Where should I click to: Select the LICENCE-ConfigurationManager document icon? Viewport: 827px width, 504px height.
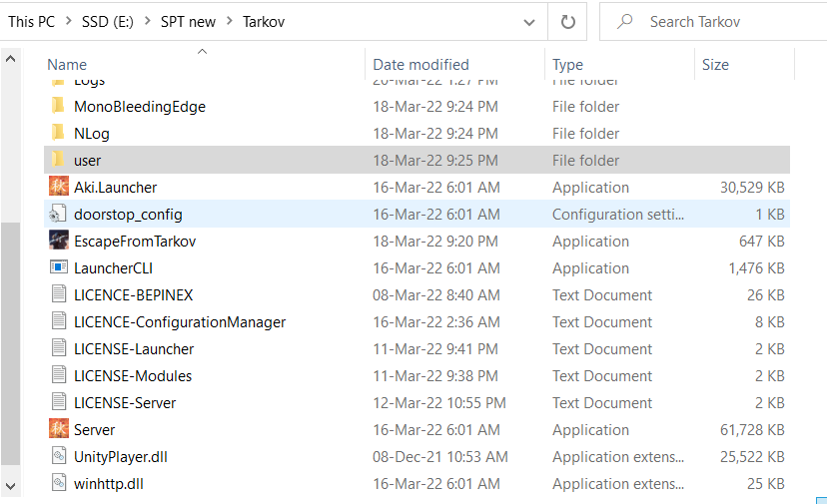(x=59, y=321)
